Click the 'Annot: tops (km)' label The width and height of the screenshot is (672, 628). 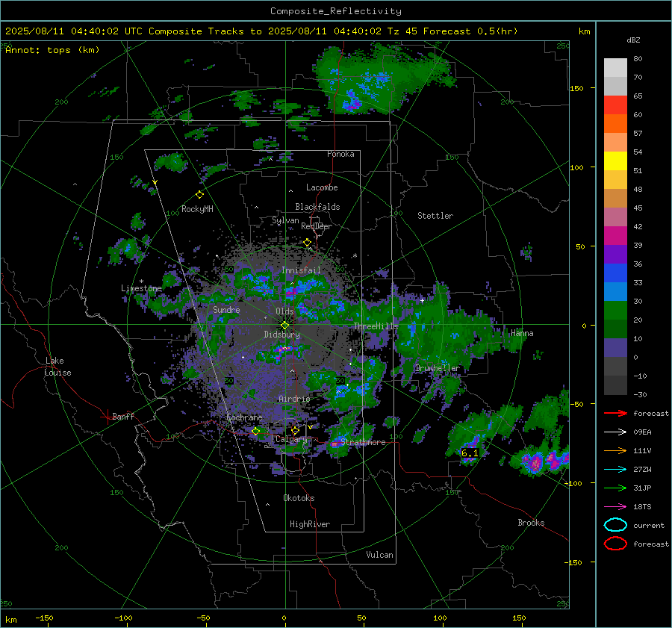pos(52,50)
